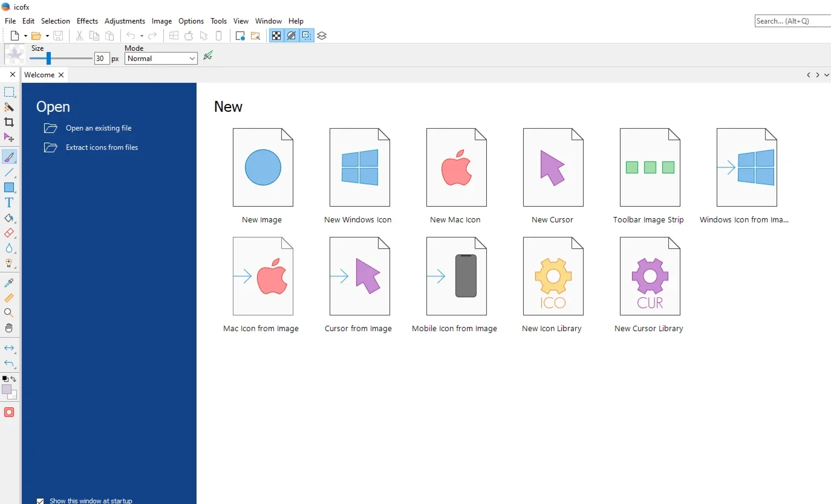Image resolution: width=831 pixels, height=504 pixels.
Task: Open the tab list dropdown chevron
Action: [827, 75]
